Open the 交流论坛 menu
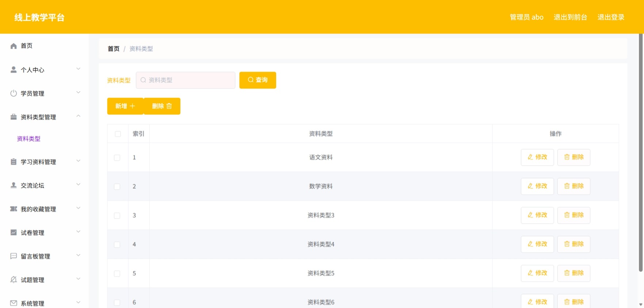644x308 pixels. 44,185
